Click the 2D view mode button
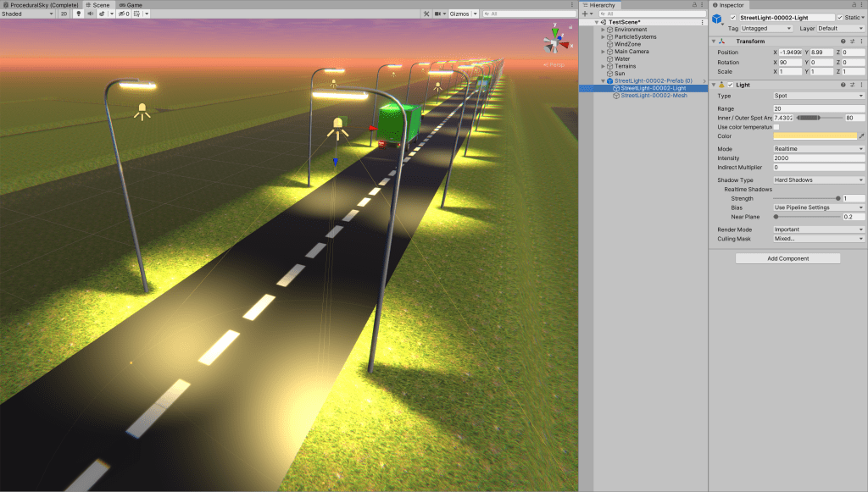 point(64,14)
